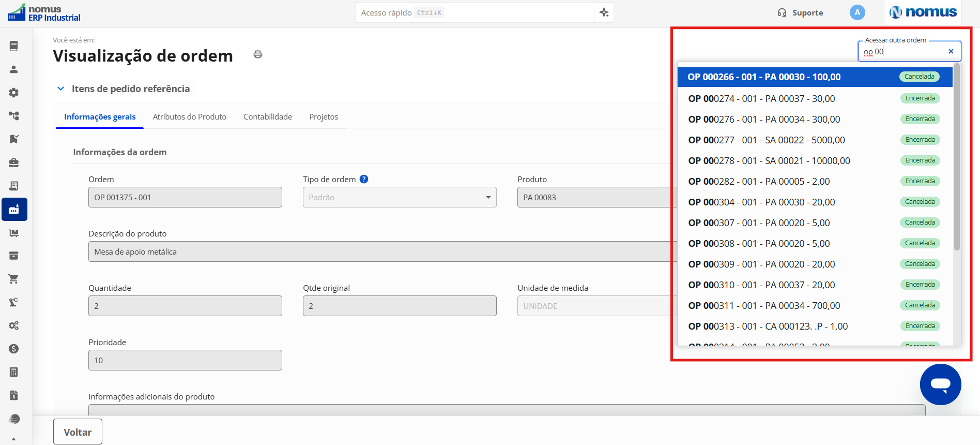This screenshot has width=980, height=445.
Task: Select order OP 000308 - 001 - PA 00020
Action: point(815,243)
